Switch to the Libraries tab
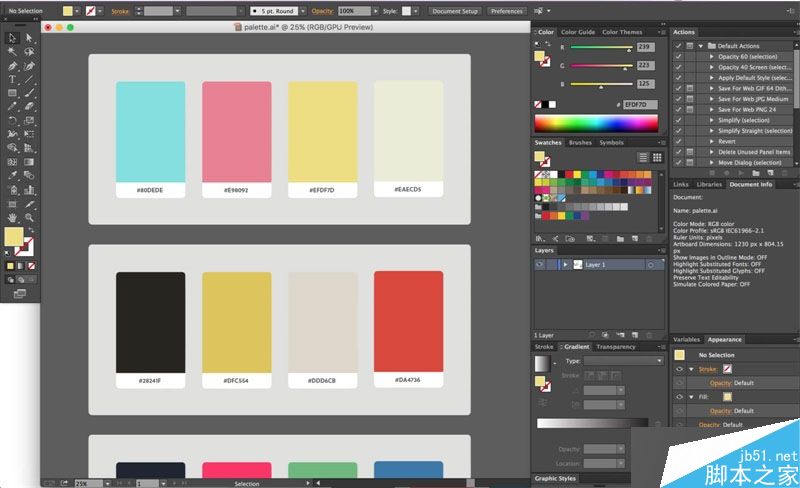The width and height of the screenshot is (800, 488). coord(709,184)
